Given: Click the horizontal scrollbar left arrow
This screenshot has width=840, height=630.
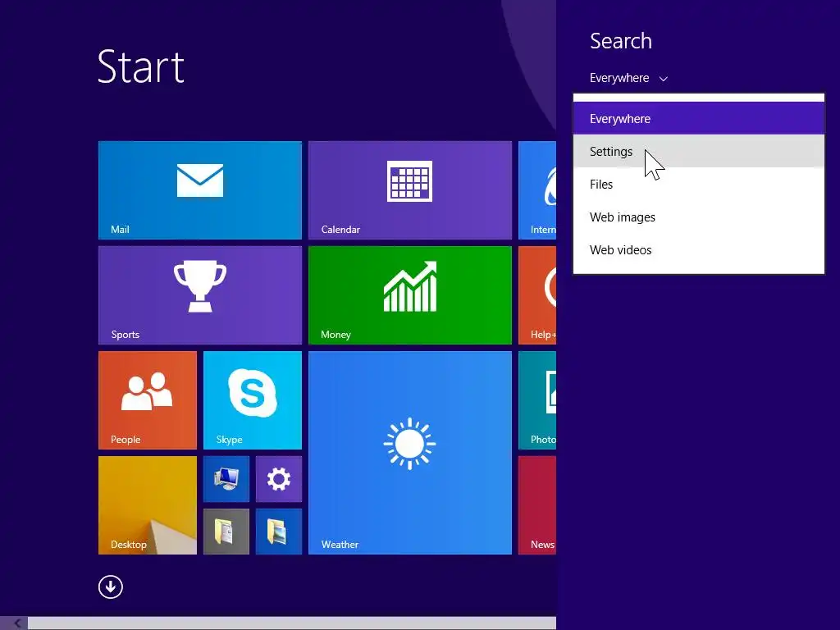Looking at the screenshot, I should tap(16, 623).
